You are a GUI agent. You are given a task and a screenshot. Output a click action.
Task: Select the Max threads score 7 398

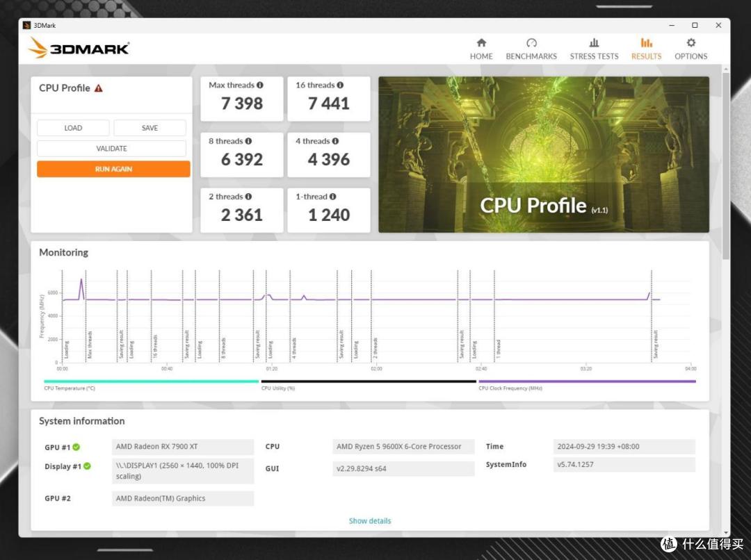[x=242, y=104]
